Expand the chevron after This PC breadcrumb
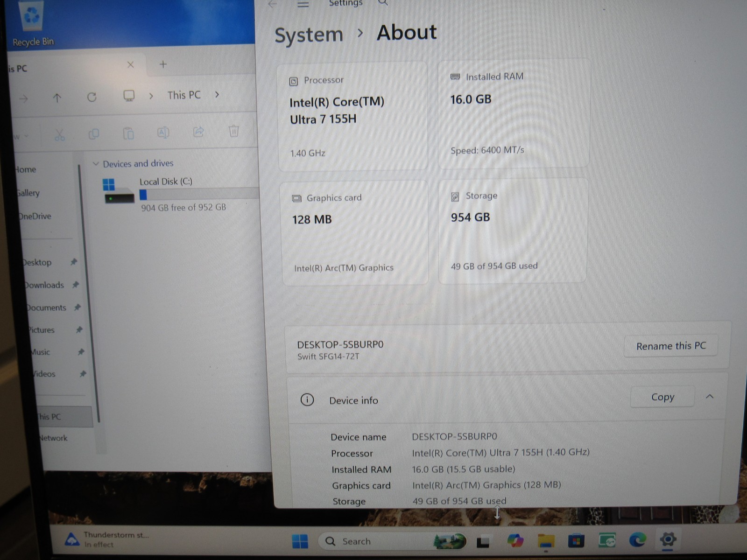 217,95
